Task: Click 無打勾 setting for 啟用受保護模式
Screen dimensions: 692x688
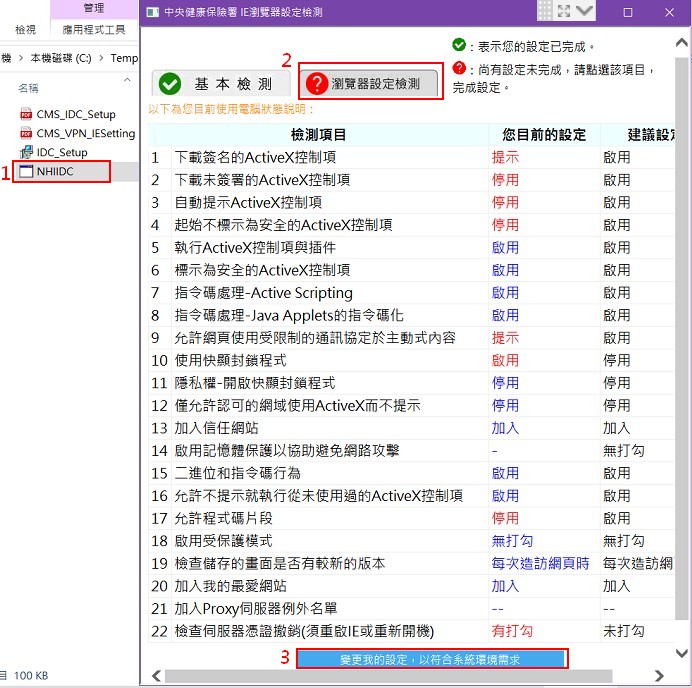Action: [512, 541]
